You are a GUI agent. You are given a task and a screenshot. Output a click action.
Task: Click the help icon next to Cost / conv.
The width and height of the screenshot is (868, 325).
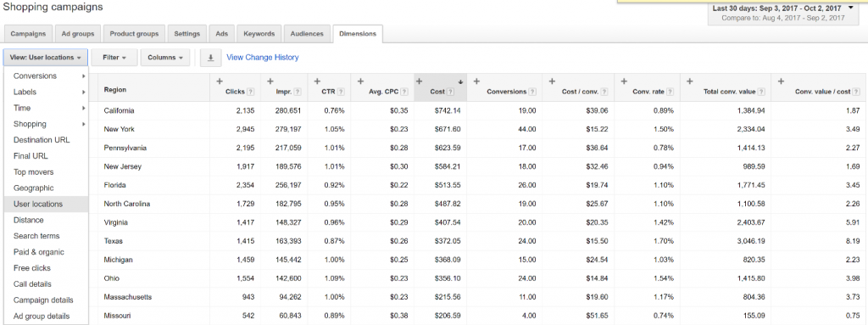pyautogui.click(x=604, y=92)
